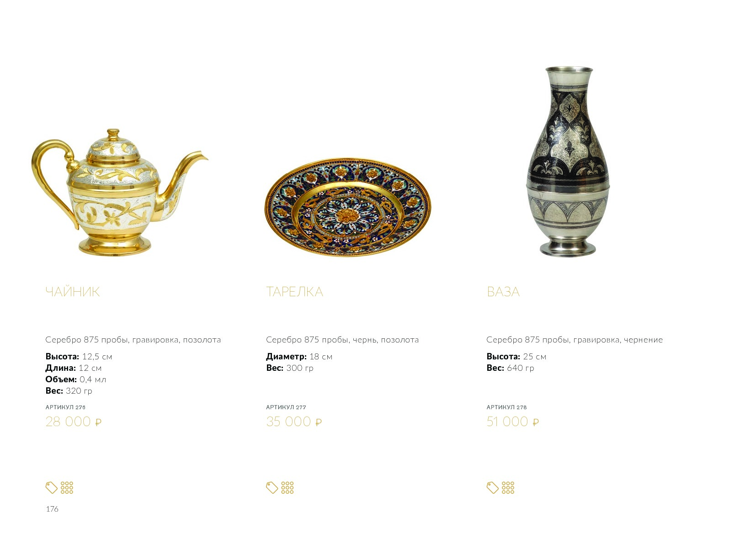Click the АРТИКУЛ 276 label

click(x=65, y=407)
